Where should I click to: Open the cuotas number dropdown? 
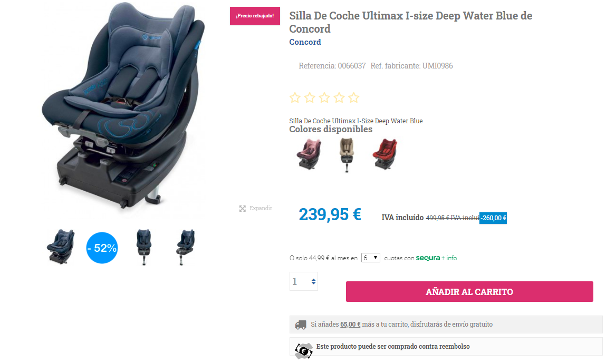(x=371, y=258)
